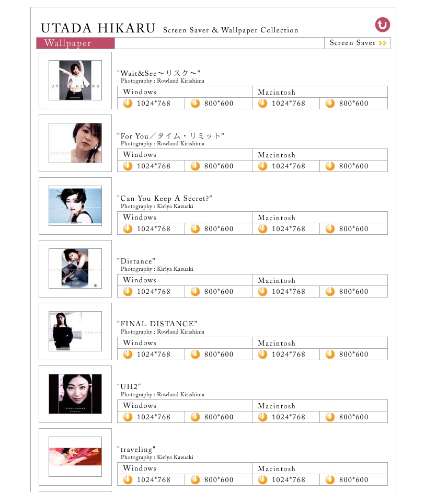Click the pink return arrow icon at top right
The width and height of the screenshot is (448, 492).
tap(382, 25)
